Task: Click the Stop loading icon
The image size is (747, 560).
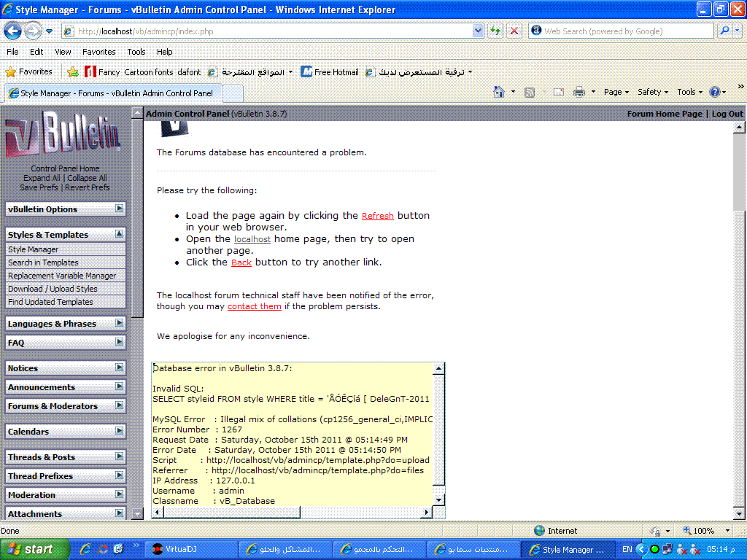Action: pyautogui.click(x=514, y=31)
